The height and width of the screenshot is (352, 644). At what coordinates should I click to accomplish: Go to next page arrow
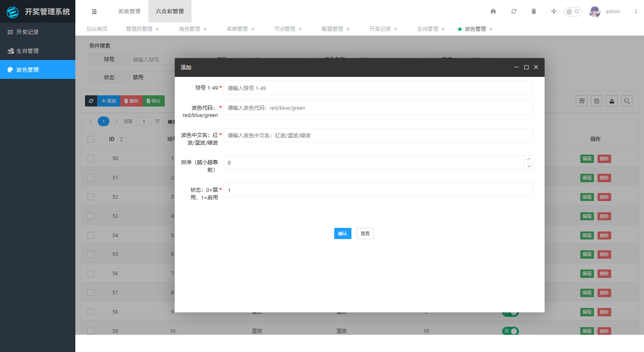(117, 121)
